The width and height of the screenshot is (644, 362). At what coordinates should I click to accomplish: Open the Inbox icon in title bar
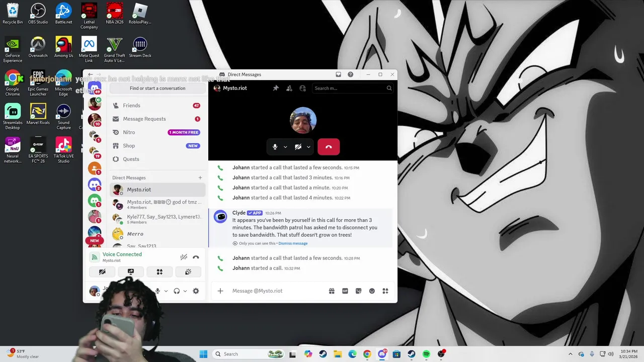(338, 74)
